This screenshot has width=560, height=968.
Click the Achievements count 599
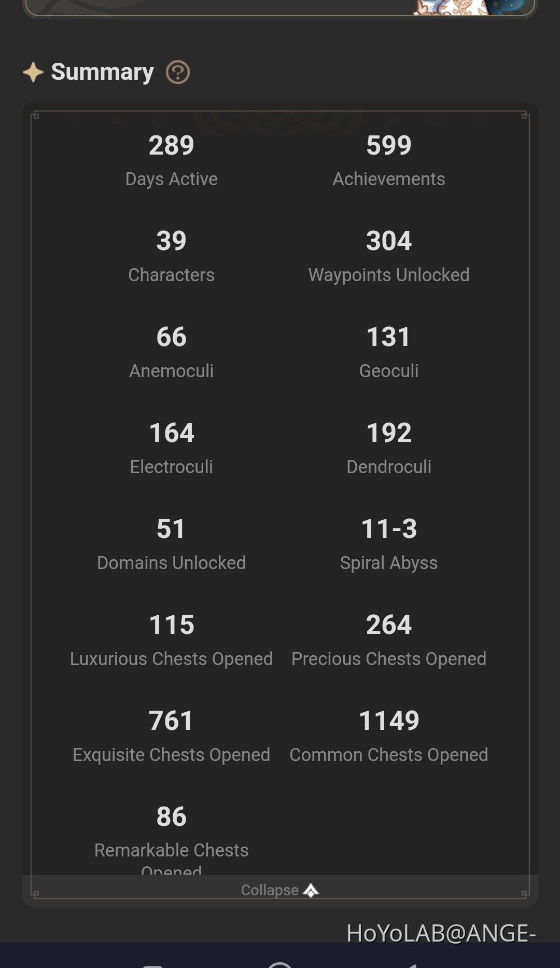coord(388,145)
